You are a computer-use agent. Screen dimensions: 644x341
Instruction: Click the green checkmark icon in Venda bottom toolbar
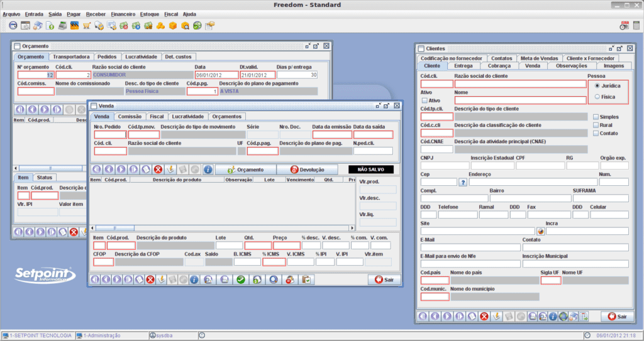(x=241, y=279)
